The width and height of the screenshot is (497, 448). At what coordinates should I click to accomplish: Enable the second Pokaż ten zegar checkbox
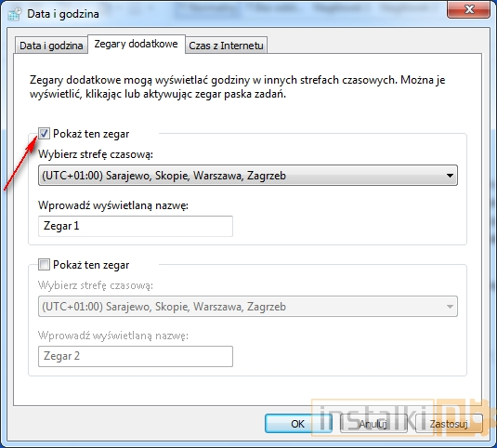[x=44, y=264]
